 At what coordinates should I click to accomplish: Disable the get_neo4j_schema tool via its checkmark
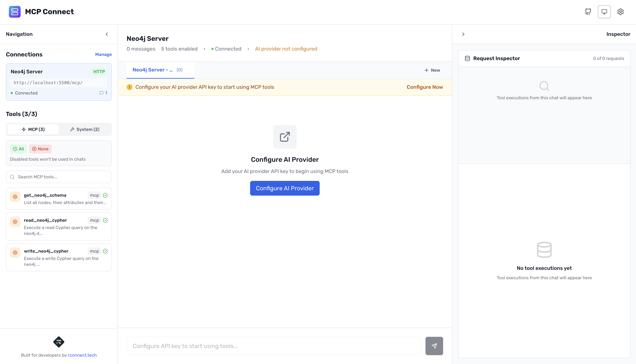tap(105, 195)
